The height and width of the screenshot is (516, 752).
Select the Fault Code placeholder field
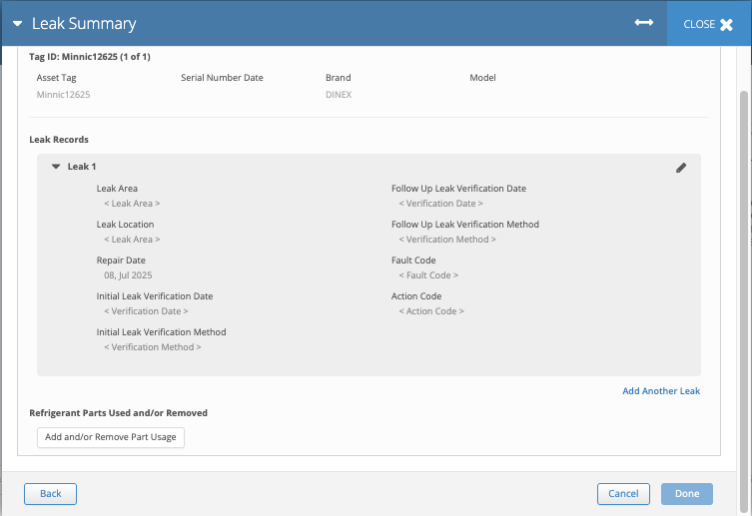(429, 275)
